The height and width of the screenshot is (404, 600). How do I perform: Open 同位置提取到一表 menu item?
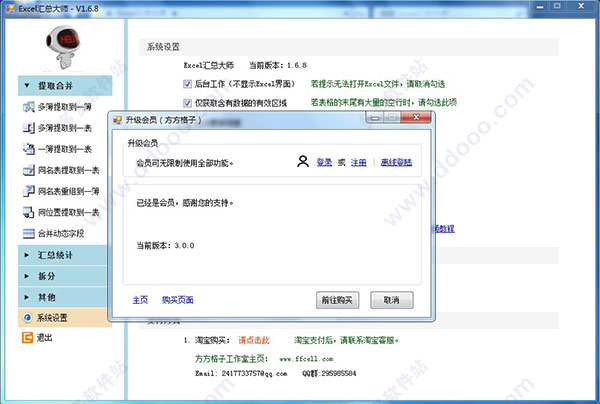pos(68,212)
